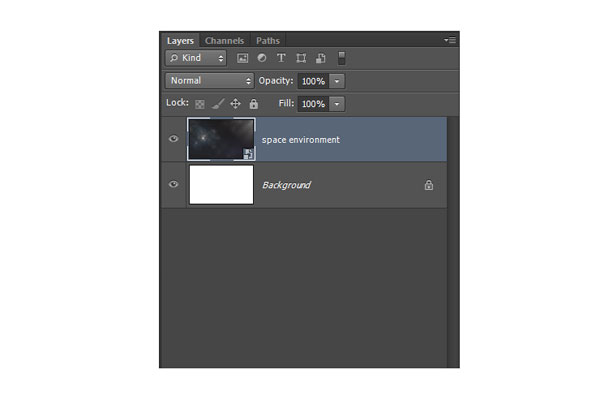Select the white Background layer thumbnail
Viewport: 600px width, 400px height.
coord(221,184)
